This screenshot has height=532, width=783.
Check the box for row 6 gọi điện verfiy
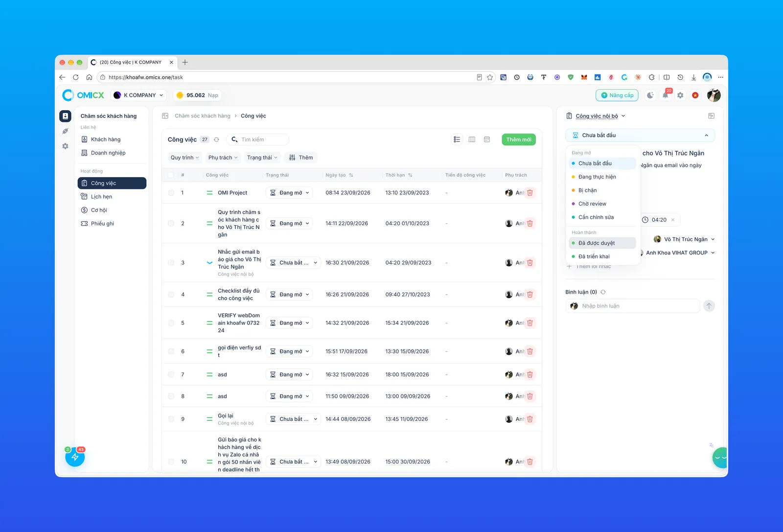(171, 351)
